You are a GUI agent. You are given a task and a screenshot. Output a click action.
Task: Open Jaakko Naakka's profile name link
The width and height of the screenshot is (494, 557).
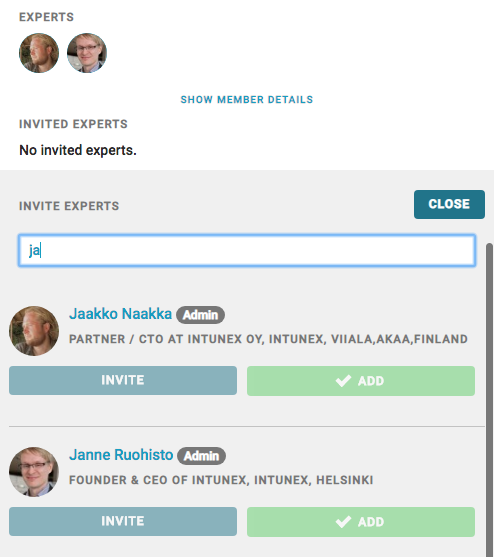(x=120, y=314)
